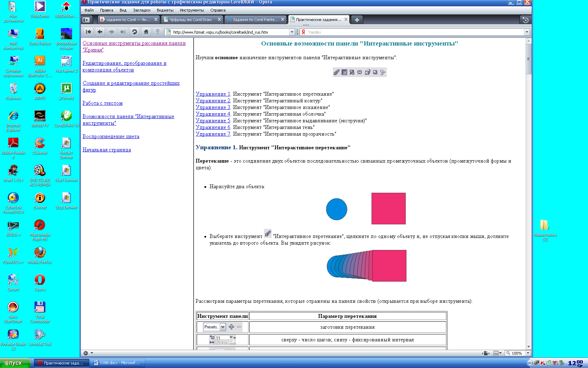Open the Opera desktop shortcut
The image size is (588, 368).
point(40,282)
